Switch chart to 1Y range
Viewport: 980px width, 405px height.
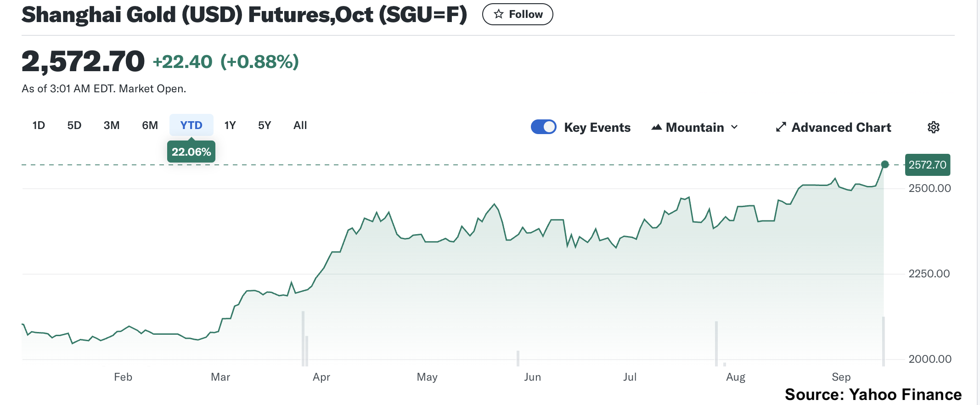pyautogui.click(x=230, y=125)
